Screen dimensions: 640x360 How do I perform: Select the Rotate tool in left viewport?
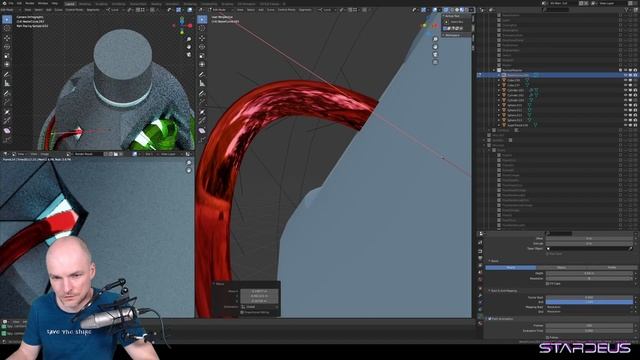[7, 47]
